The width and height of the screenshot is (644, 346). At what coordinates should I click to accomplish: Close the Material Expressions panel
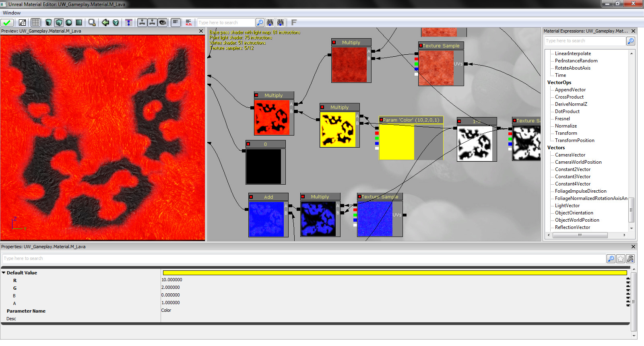(x=633, y=31)
